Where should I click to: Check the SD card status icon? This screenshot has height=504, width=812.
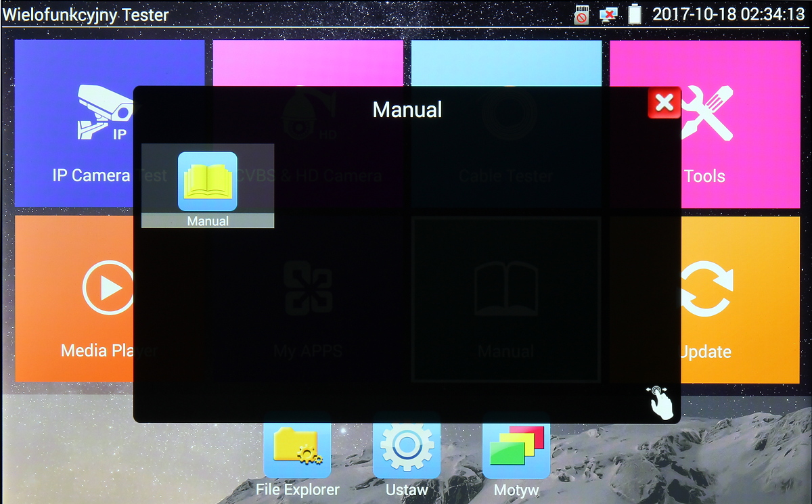click(581, 14)
